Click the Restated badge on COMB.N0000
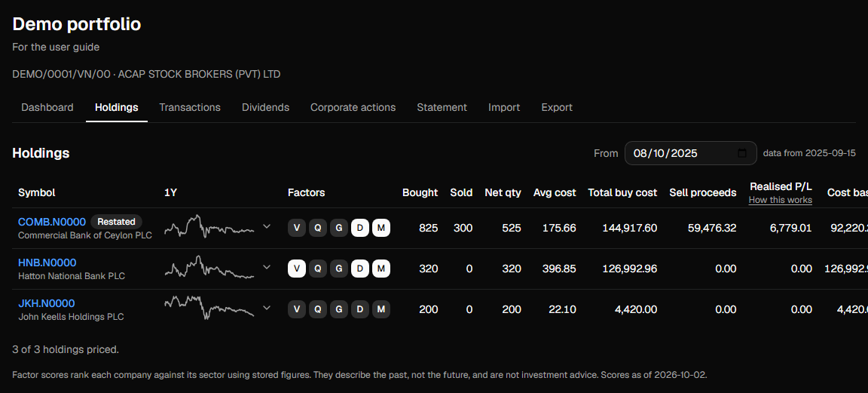This screenshot has width=868, height=393. coord(116,222)
